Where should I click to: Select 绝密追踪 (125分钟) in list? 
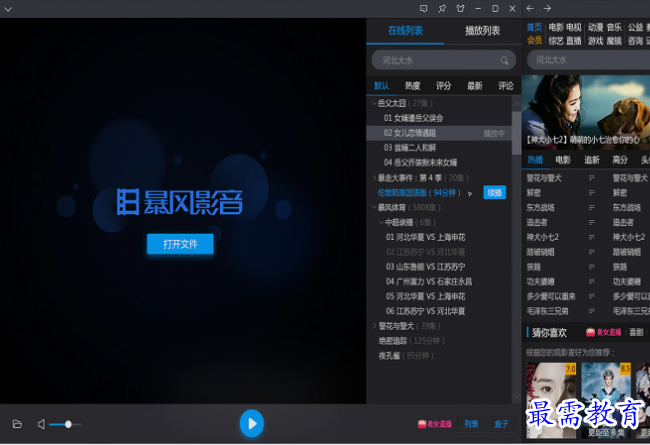point(411,341)
